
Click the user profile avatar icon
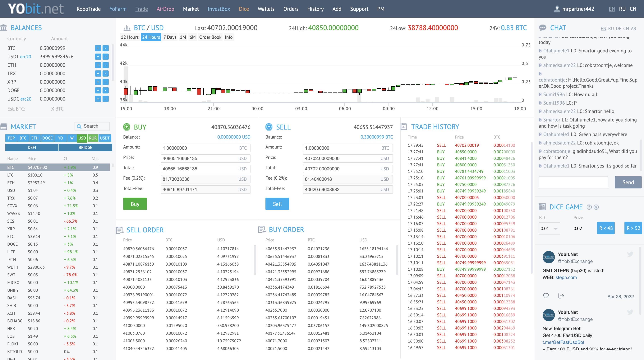tap(557, 9)
